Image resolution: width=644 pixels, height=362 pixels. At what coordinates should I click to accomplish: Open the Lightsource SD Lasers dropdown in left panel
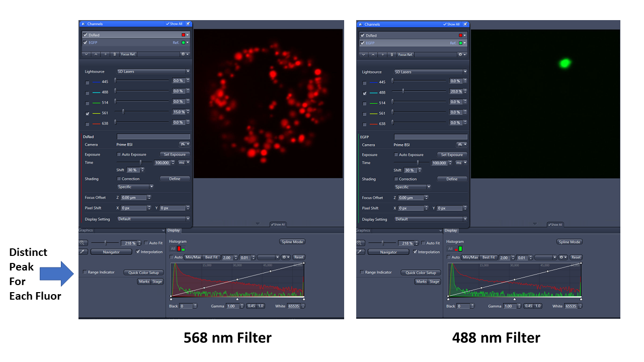(x=153, y=71)
